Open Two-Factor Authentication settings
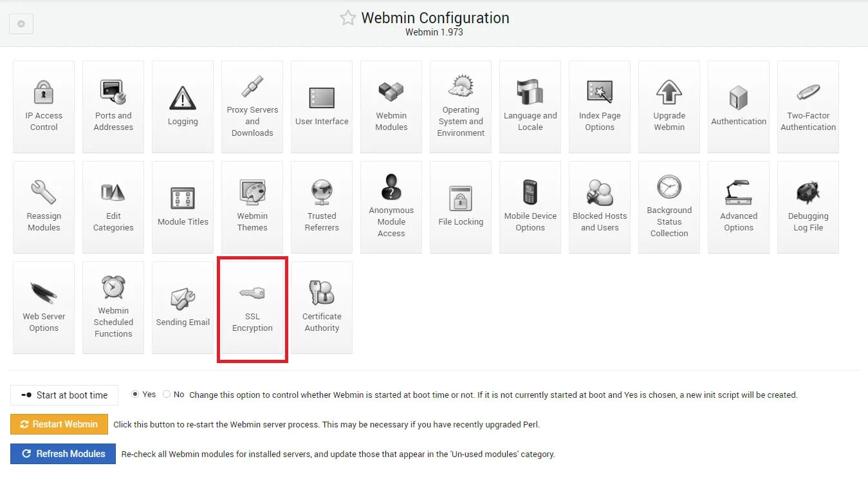Viewport: 868px width, 477px height. tap(808, 107)
